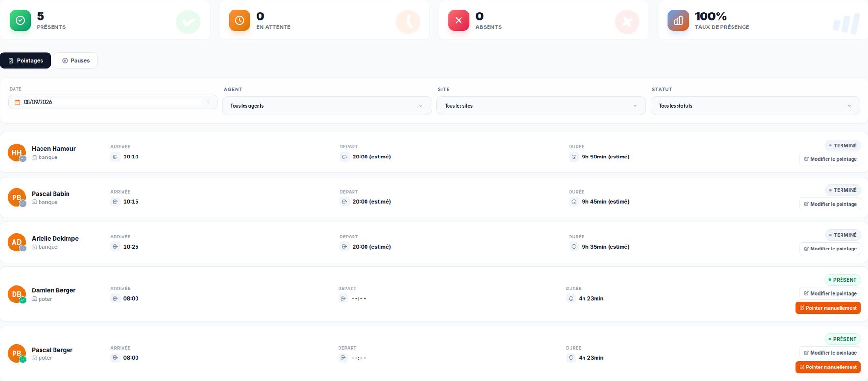The height and width of the screenshot is (381, 868).
Task: Click Pascal Berger's PB avatar
Action: coord(17,354)
